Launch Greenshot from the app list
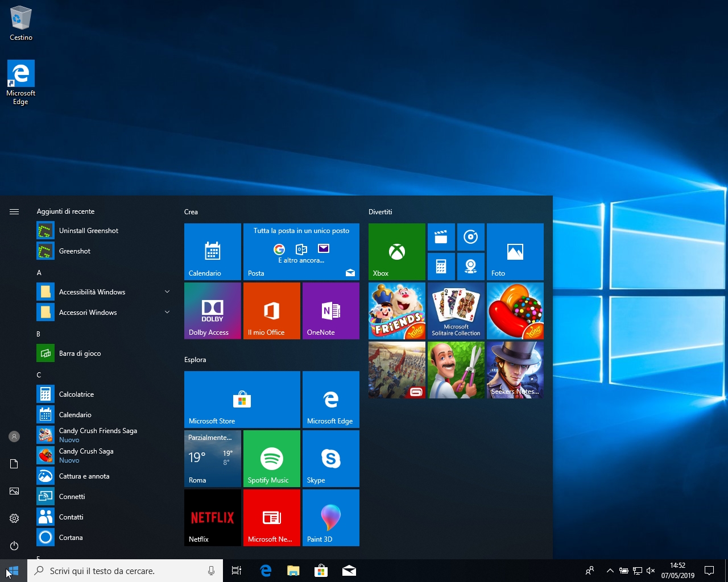The height and width of the screenshot is (582, 728). point(105,251)
